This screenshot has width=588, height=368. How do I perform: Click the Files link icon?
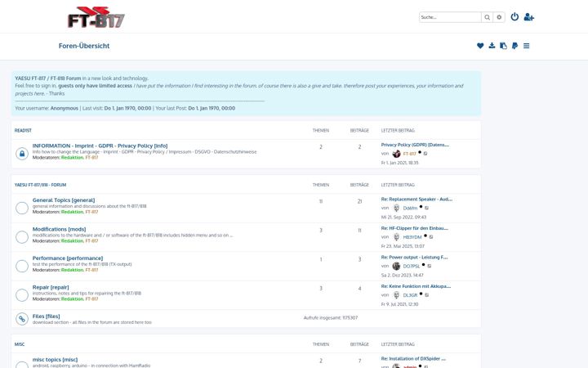tap(22, 319)
